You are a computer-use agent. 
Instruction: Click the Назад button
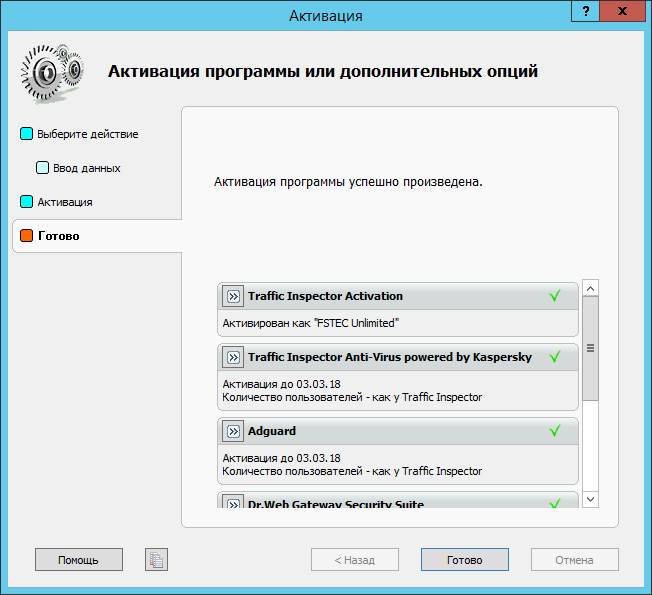click(x=355, y=560)
